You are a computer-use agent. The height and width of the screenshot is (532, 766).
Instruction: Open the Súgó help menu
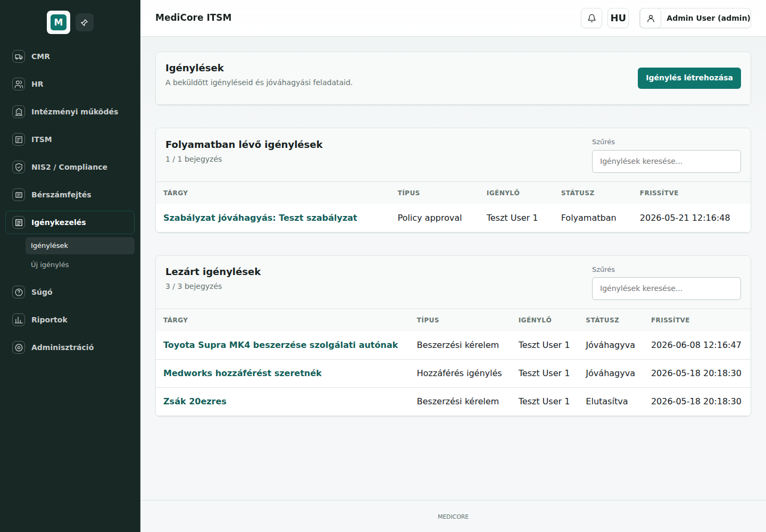[70, 292]
